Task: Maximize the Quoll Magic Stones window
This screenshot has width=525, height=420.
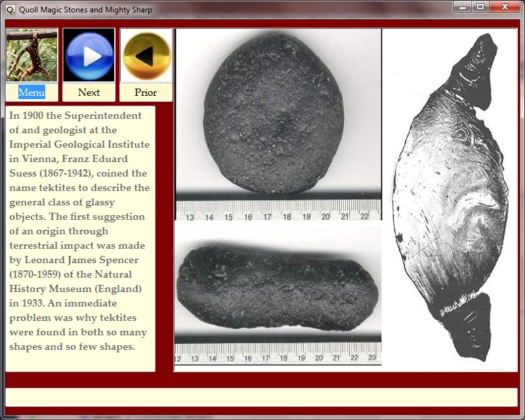Action: pyautogui.click(x=481, y=7)
